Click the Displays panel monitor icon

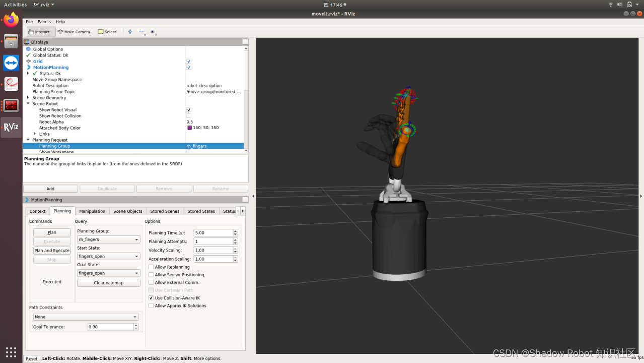click(x=27, y=42)
